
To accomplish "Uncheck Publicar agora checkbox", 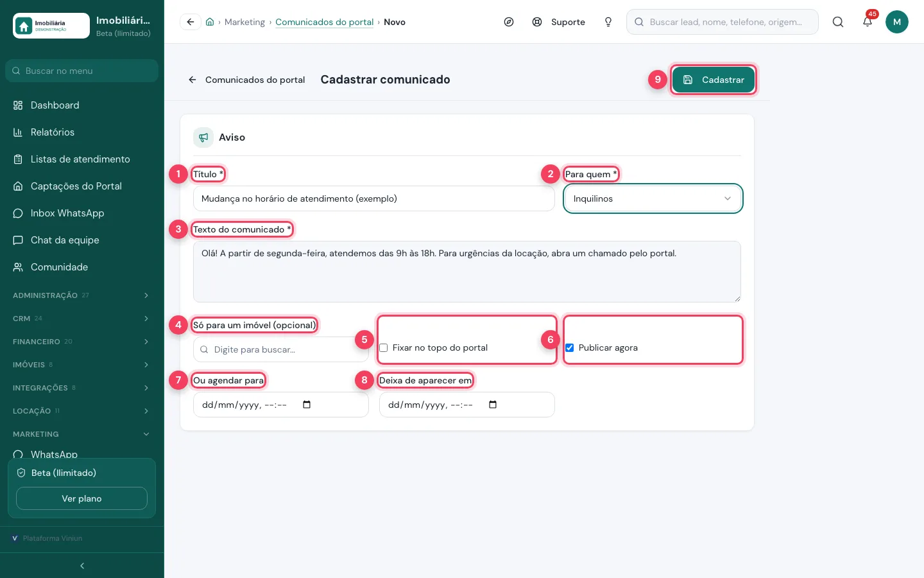I will click(x=570, y=348).
